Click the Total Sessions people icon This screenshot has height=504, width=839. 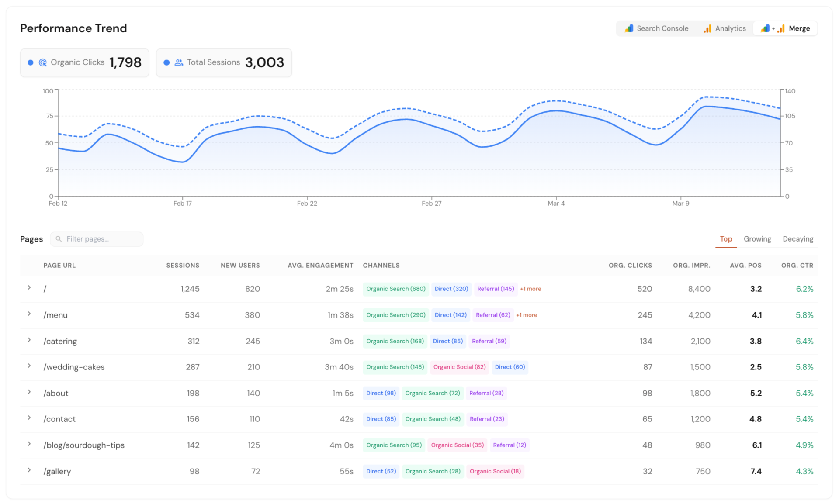point(179,62)
